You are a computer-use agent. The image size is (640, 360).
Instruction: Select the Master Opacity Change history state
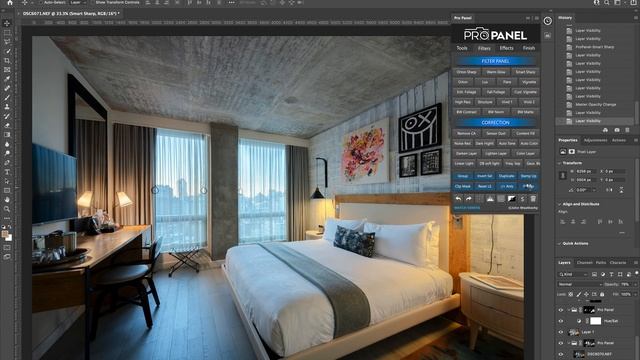[x=596, y=104]
